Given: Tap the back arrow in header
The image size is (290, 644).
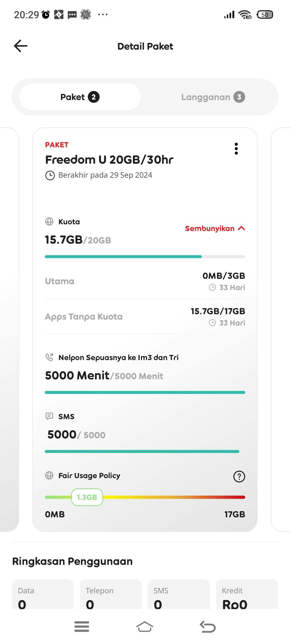Looking at the screenshot, I should tap(21, 46).
